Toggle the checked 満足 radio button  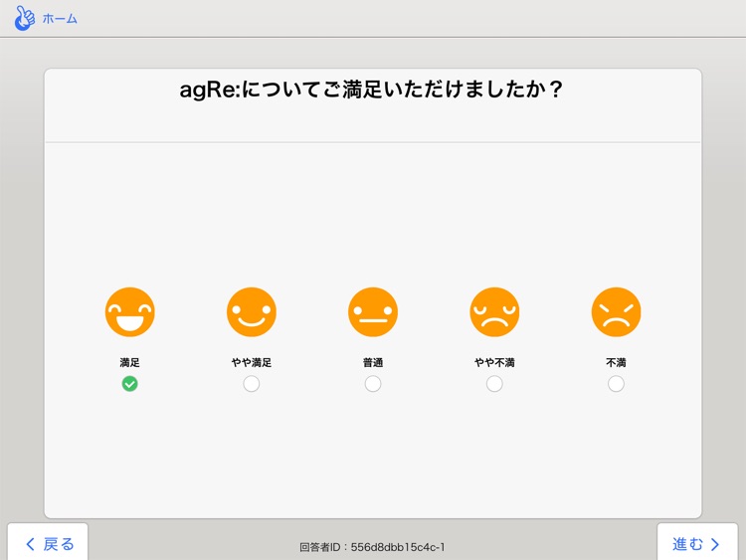click(130, 384)
